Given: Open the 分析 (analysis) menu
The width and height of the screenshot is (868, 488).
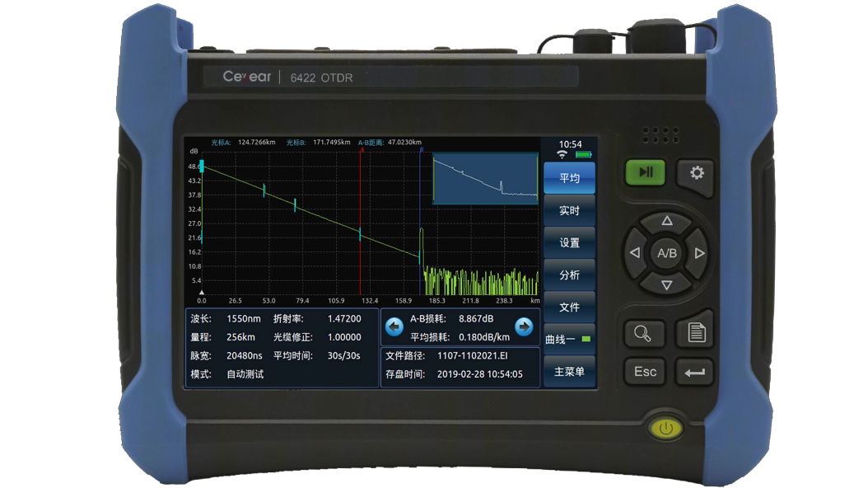Looking at the screenshot, I should pos(569,275).
